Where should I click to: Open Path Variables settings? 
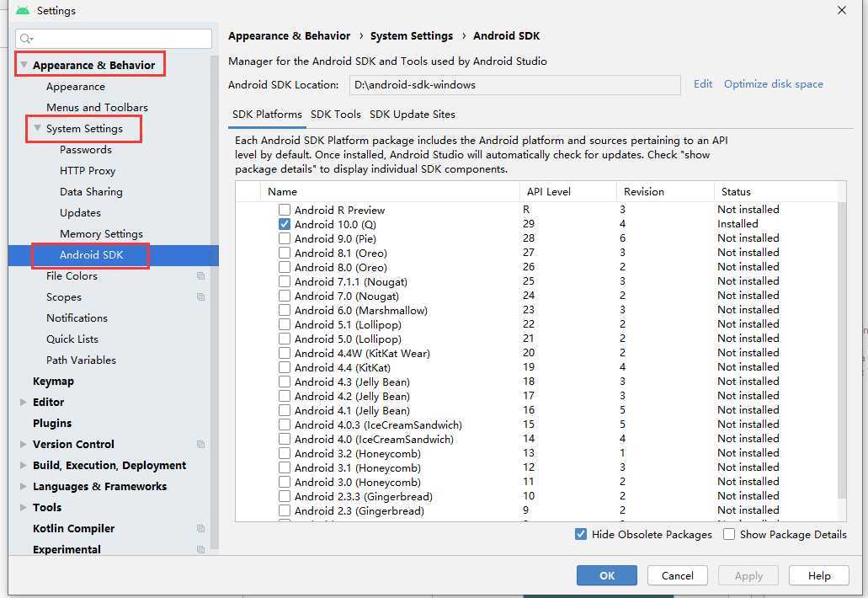(x=81, y=360)
